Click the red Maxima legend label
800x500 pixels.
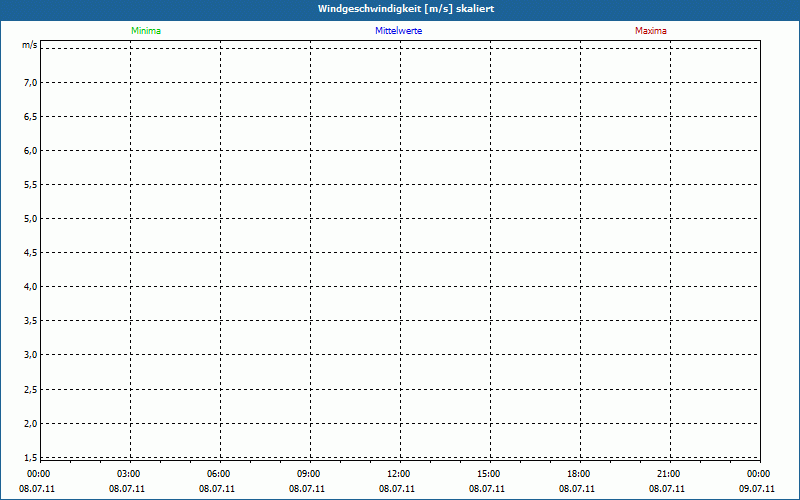[x=651, y=31]
